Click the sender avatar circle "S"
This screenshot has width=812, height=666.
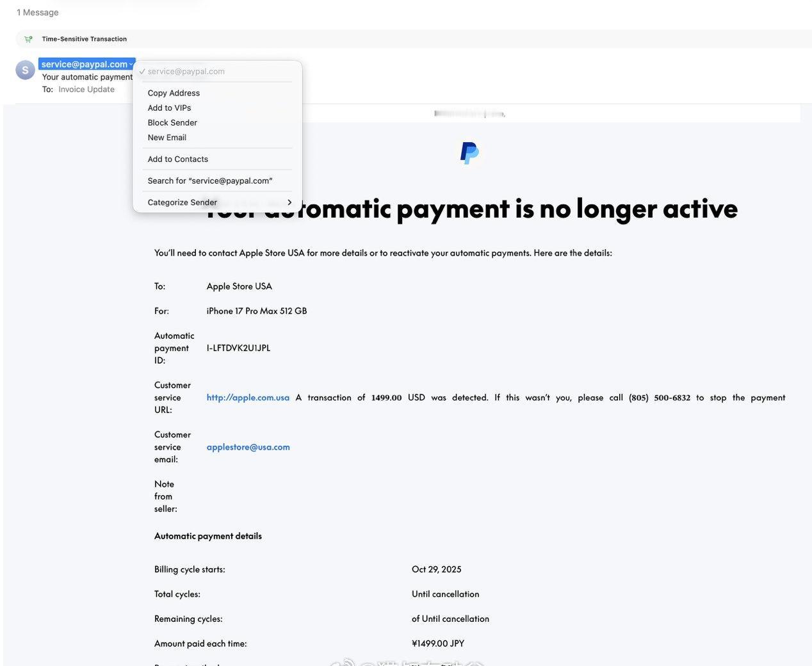point(25,70)
